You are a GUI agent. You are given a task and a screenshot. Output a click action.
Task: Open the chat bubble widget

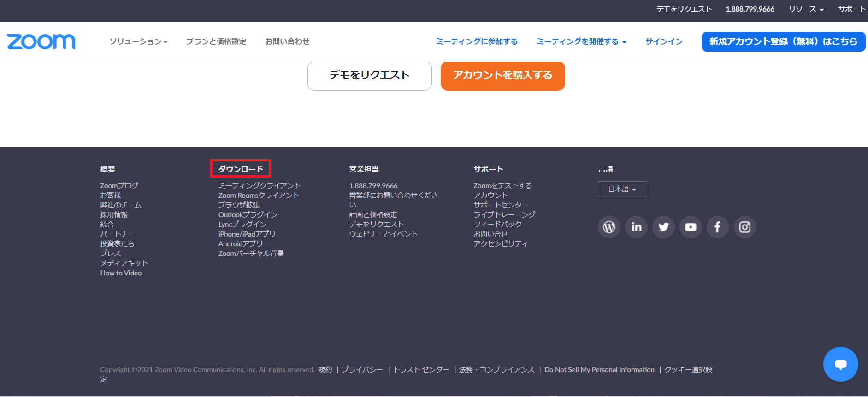click(x=840, y=364)
